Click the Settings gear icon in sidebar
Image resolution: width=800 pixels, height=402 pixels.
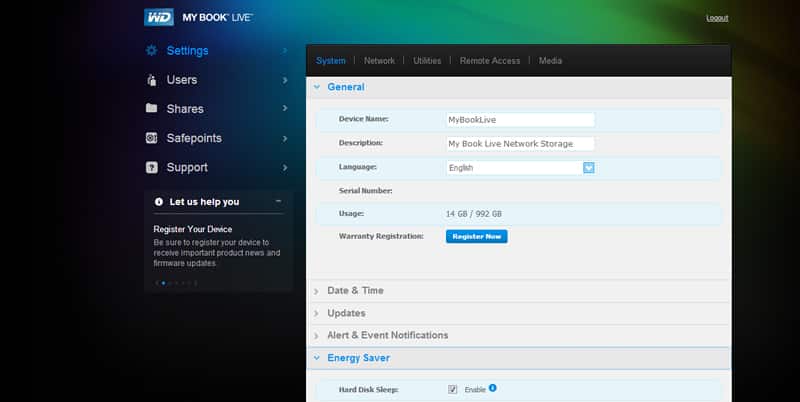[152, 51]
